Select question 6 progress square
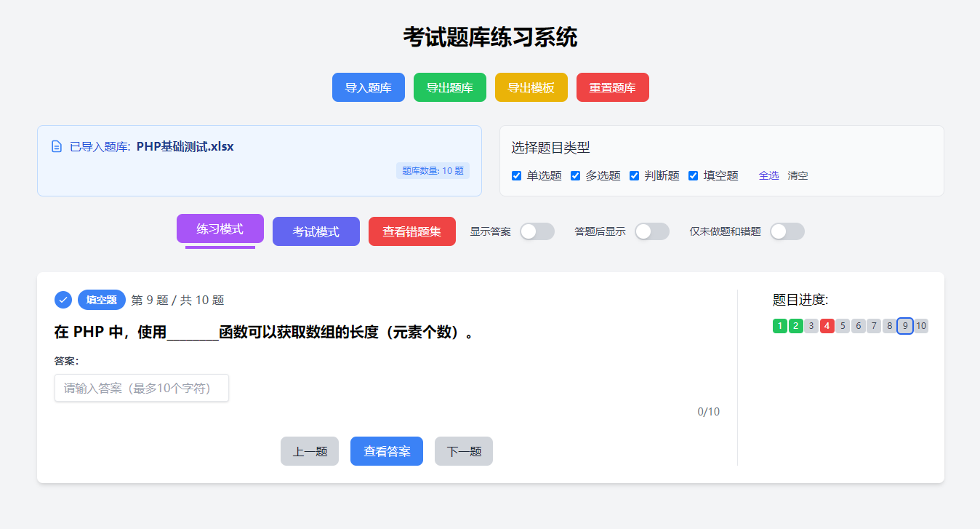 click(x=858, y=326)
